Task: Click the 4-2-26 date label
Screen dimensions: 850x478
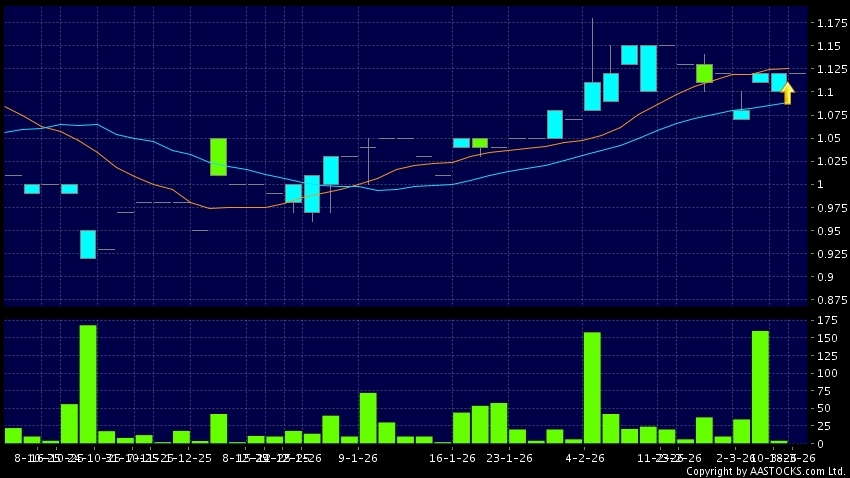Action: tap(585, 457)
